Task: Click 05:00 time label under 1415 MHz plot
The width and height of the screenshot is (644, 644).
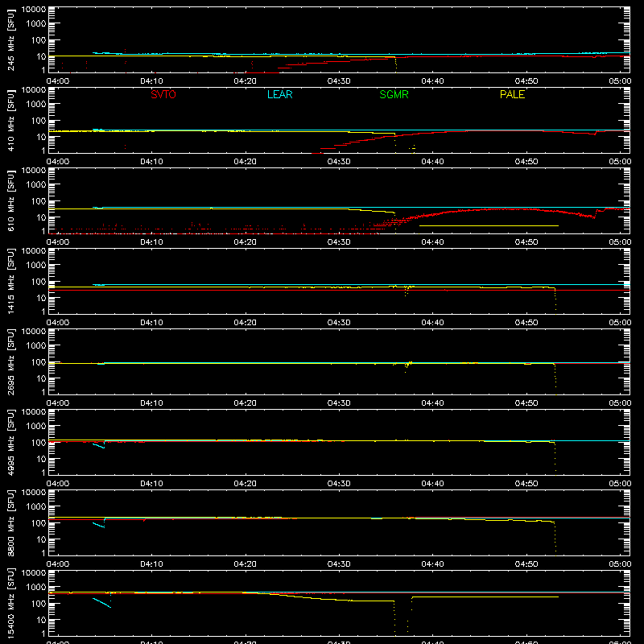Action: point(620,323)
